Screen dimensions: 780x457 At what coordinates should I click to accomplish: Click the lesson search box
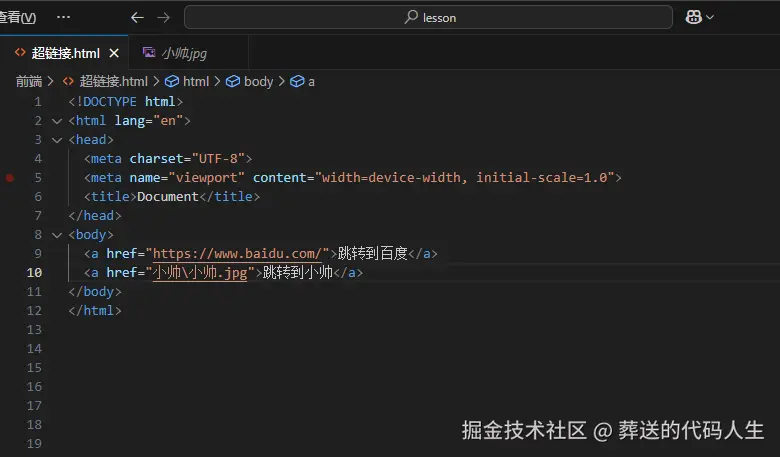428,17
